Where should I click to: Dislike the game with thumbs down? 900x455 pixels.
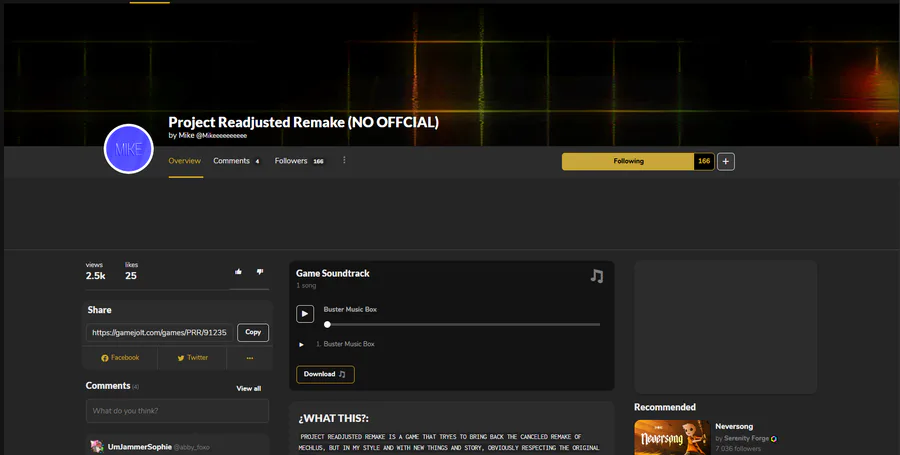coord(260,271)
